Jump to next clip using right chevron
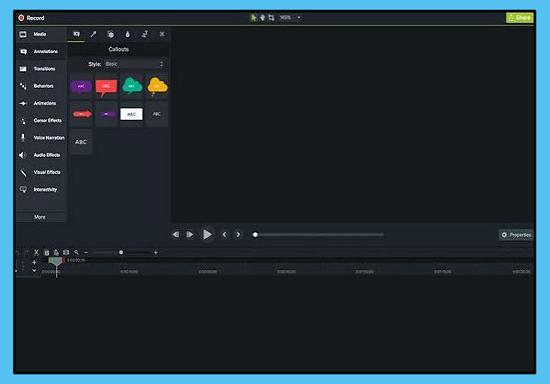550x384 pixels. pyautogui.click(x=238, y=234)
